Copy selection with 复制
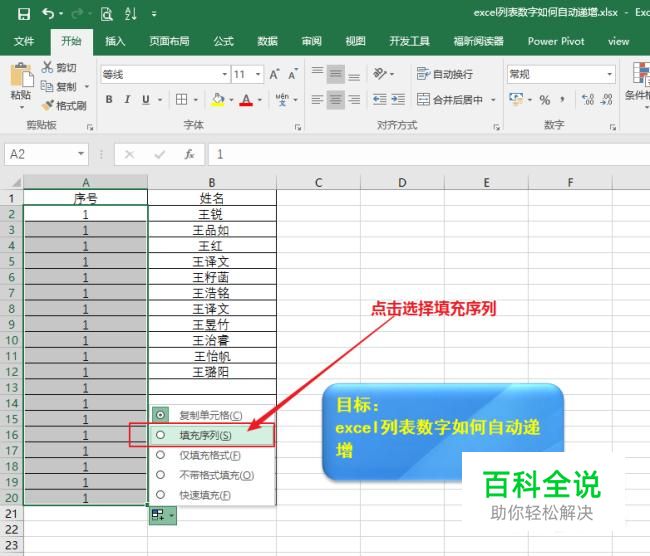This screenshot has height=556, width=650. [58, 86]
